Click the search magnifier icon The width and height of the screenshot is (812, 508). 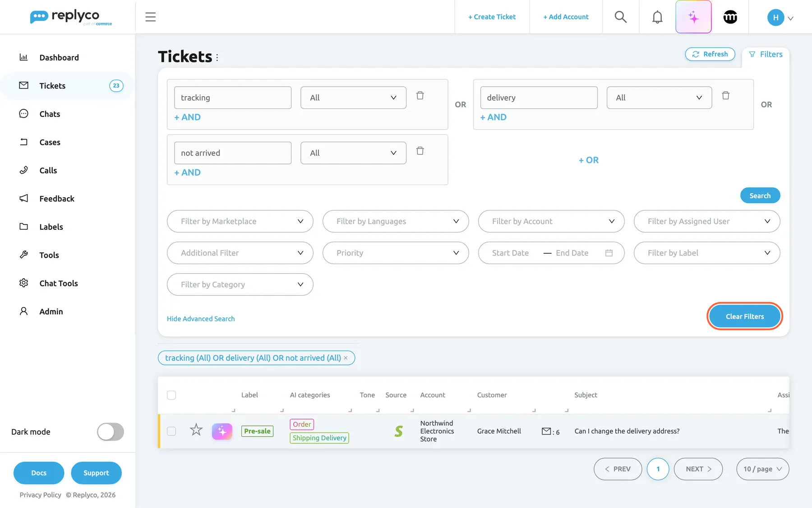(621, 17)
